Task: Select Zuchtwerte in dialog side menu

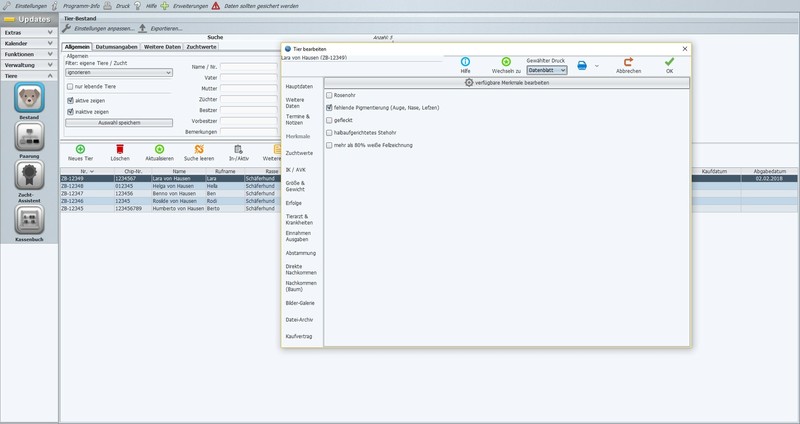Action: point(299,153)
